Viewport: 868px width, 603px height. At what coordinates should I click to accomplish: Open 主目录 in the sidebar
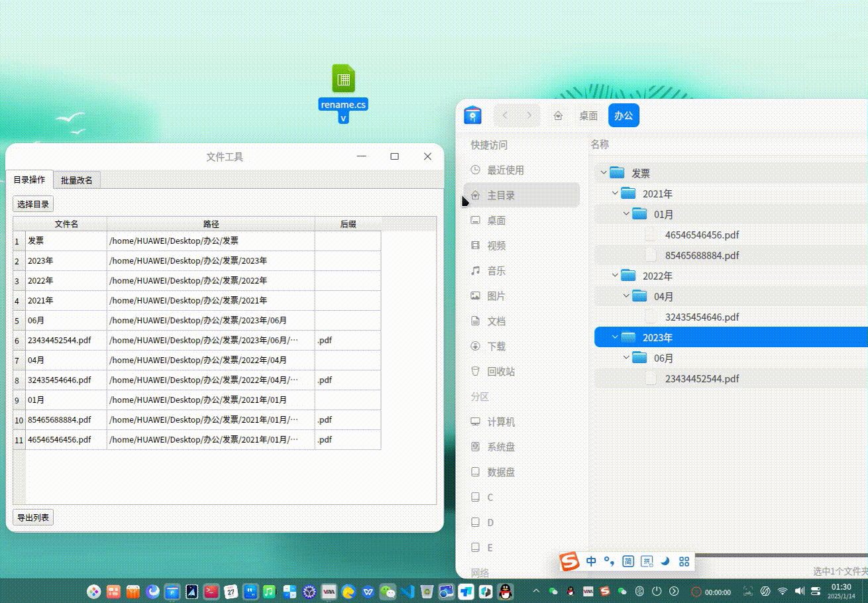(521, 195)
